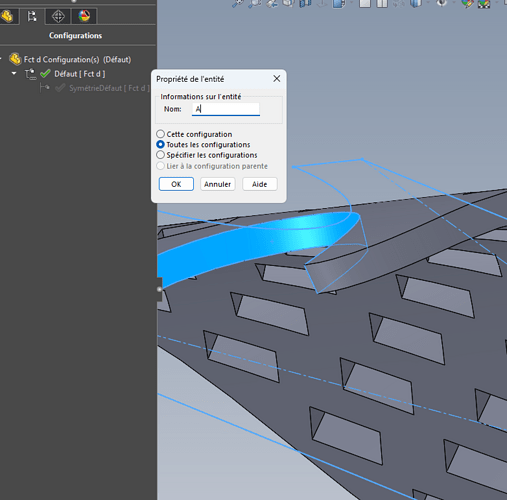Open the FeatureManager design tree tab
The width and height of the screenshot is (507, 500).
click(x=7, y=16)
